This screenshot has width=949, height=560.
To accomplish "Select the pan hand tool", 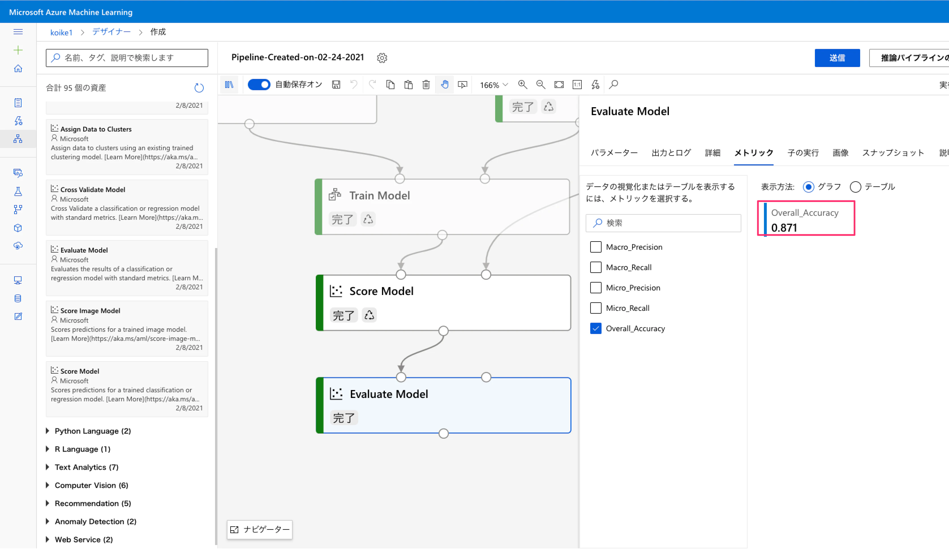I will (445, 85).
